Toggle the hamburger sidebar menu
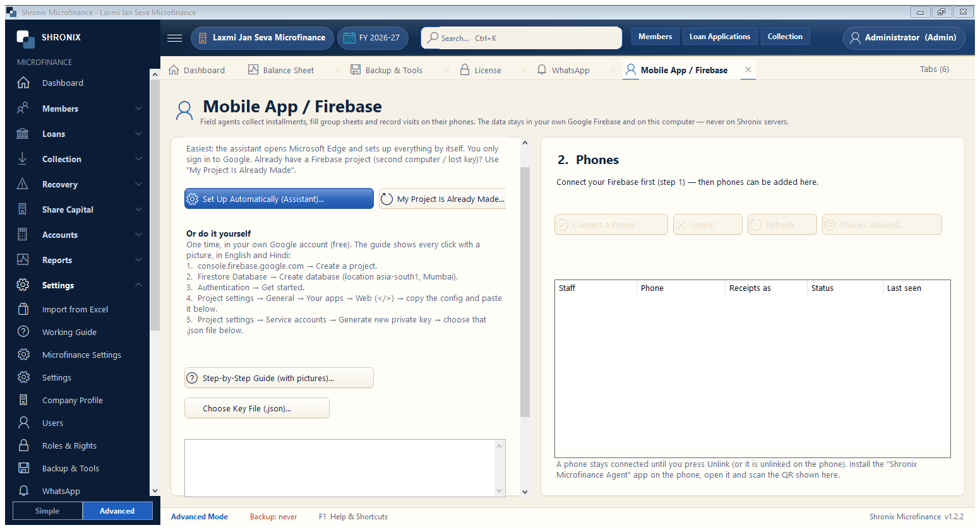Image resolution: width=980 pixels, height=530 pixels. [175, 38]
